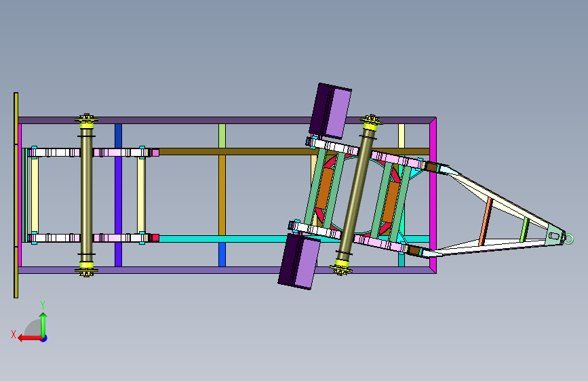Select the magenta end bar on the frame's right side
The height and width of the screenshot is (381, 588).
[433, 195]
